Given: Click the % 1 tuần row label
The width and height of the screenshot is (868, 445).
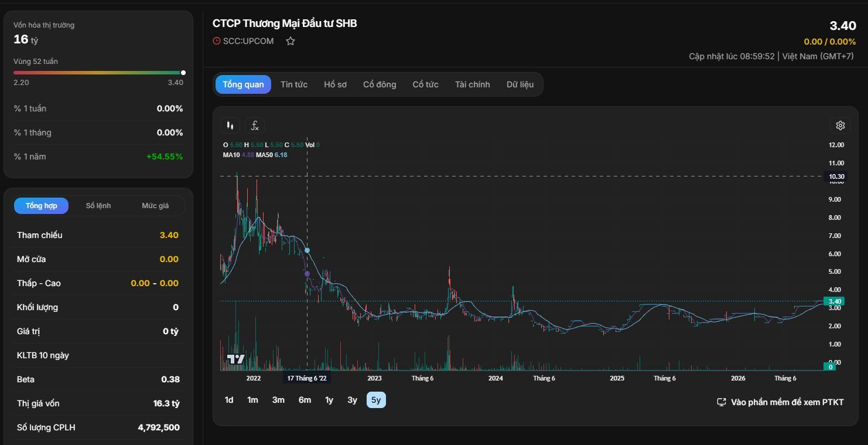Looking at the screenshot, I should point(30,108).
